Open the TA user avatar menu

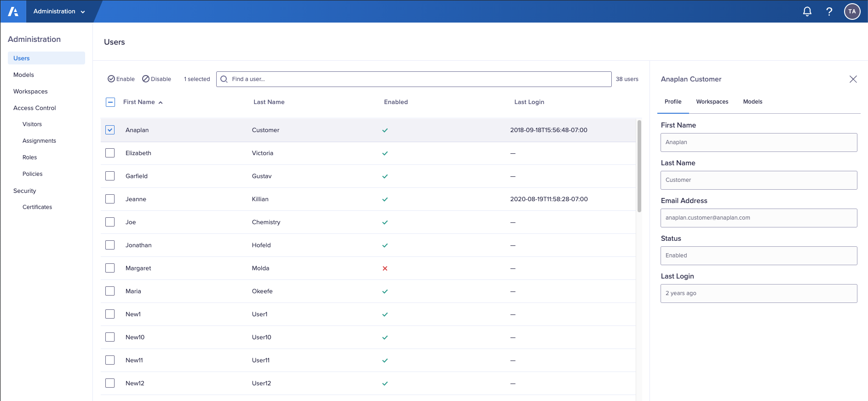click(x=852, y=12)
